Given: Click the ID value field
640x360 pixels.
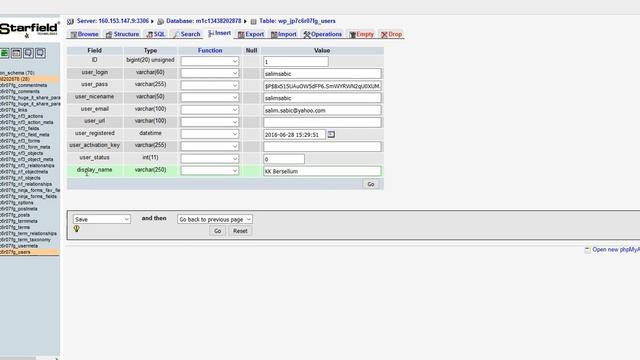Looking at the screenshot, I should tap(296, 62).
